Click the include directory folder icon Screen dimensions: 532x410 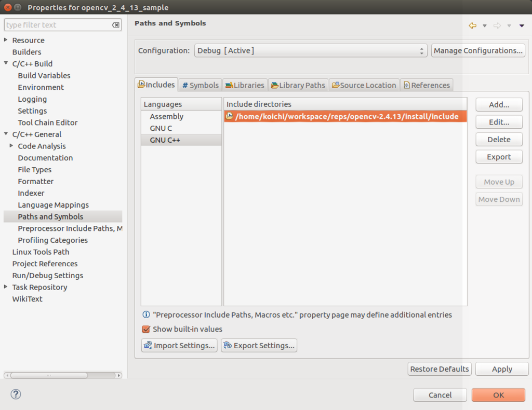click(x=230, y=116)
